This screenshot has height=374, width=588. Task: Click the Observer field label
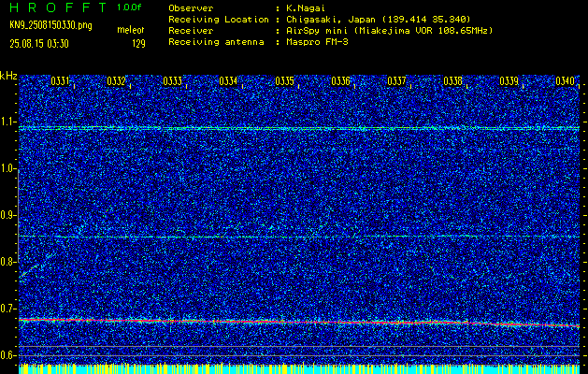[191, 8]
